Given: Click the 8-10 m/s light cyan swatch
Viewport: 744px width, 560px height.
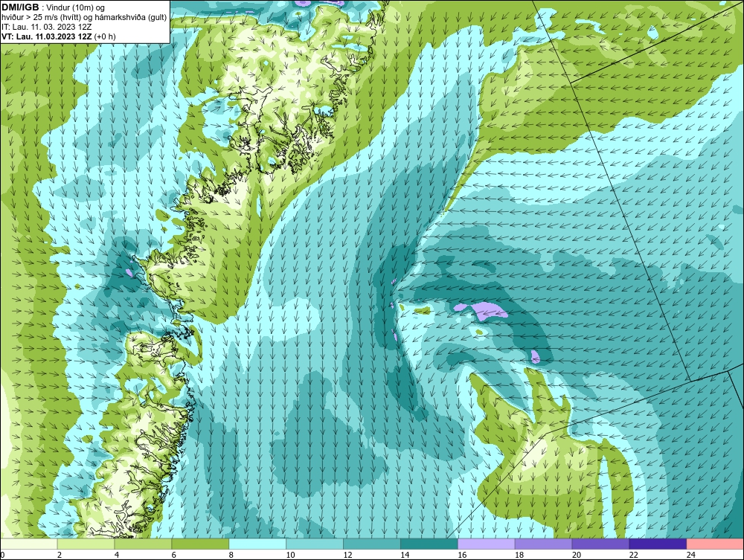Looking at the screenshot, I should 257,544.
